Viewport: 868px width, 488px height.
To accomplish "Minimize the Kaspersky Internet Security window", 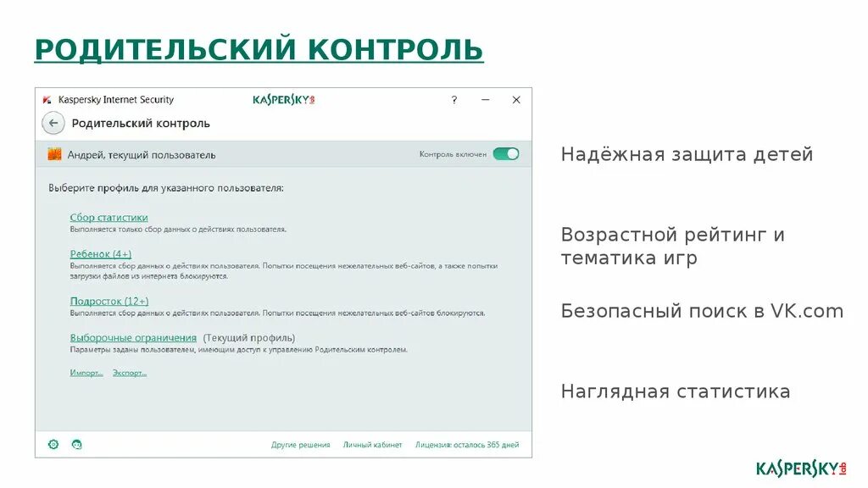I will click(x=486, y=100).
